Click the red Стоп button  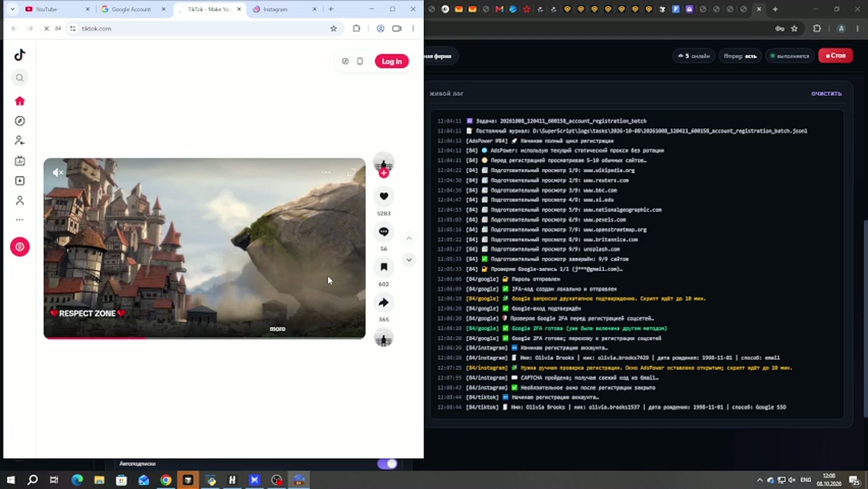click(835, 56)
